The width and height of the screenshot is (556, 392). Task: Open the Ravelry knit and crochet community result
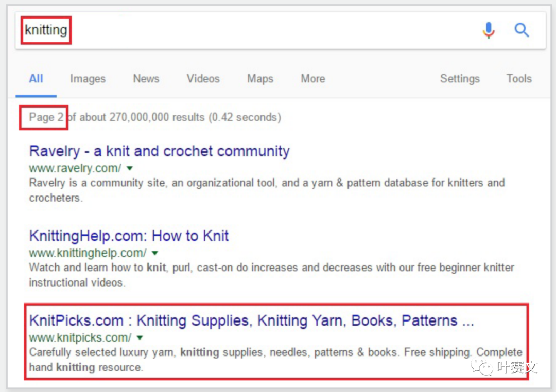(159, 151)
